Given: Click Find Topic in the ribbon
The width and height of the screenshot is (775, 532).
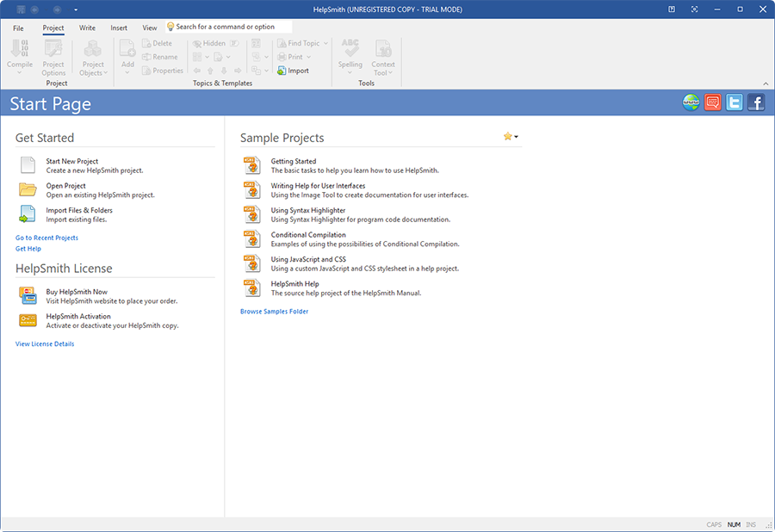Looking at the screenshot, I should click(299, 43).
